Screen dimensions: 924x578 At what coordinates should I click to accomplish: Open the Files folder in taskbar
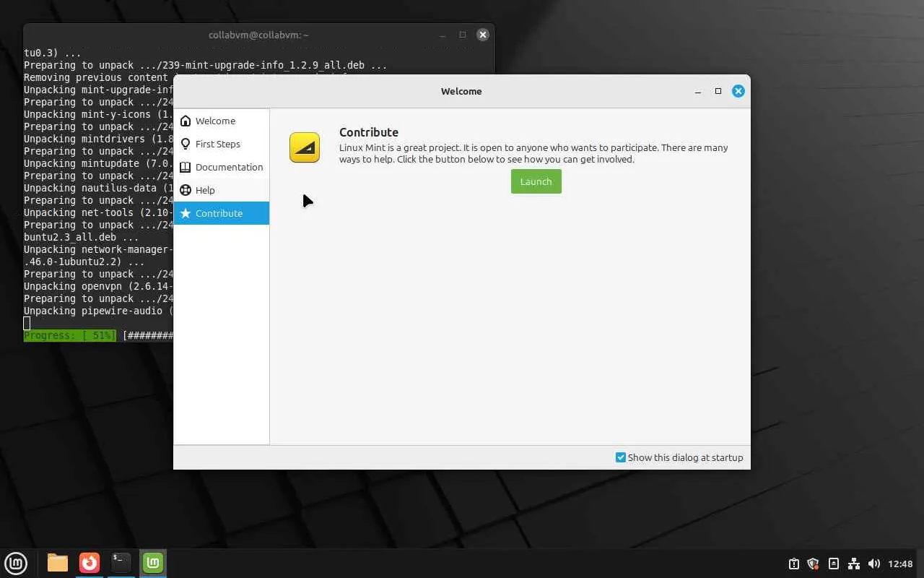coord(58,563)
